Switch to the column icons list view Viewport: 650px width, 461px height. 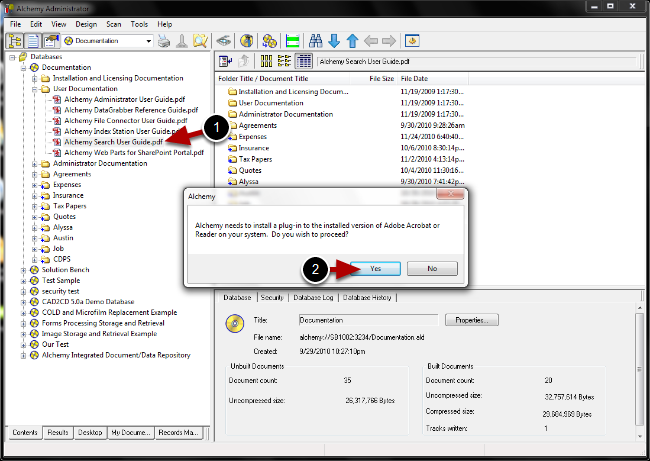(266, 61)
